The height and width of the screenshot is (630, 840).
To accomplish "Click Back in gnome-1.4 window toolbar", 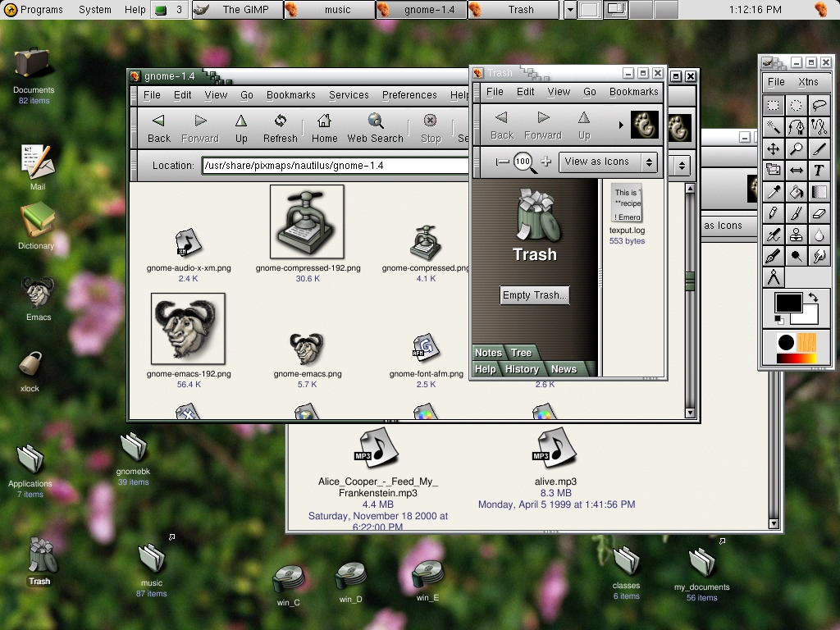I will click(159, 129).
